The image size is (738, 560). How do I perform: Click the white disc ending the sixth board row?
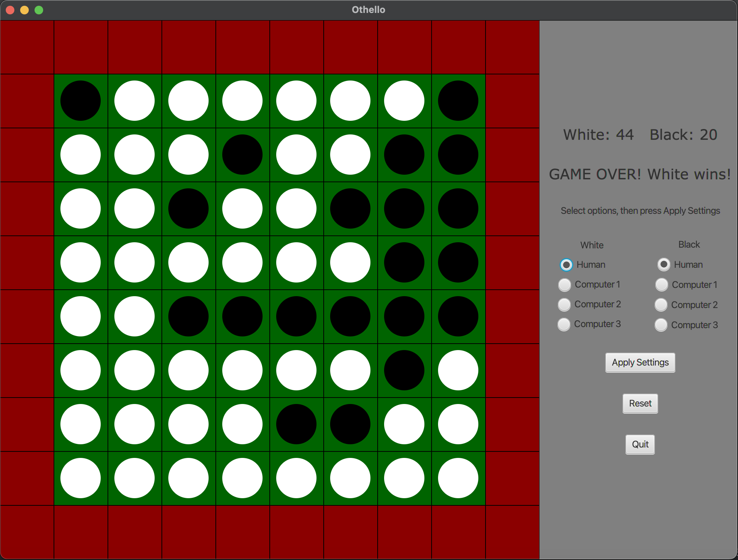(458, 370)
